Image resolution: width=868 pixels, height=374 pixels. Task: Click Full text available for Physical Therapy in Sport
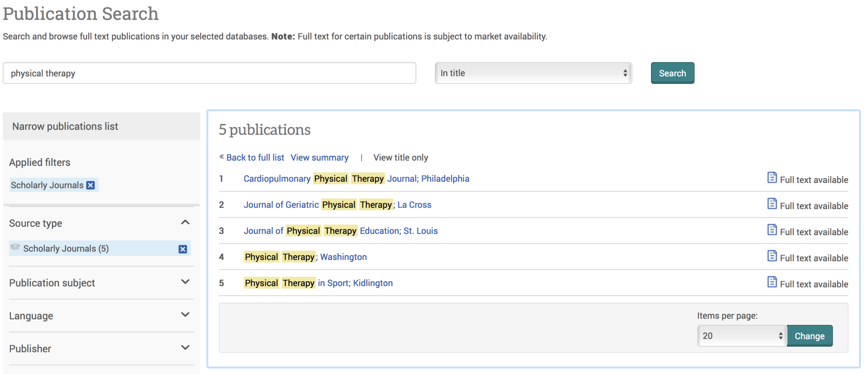click(814, 284)
